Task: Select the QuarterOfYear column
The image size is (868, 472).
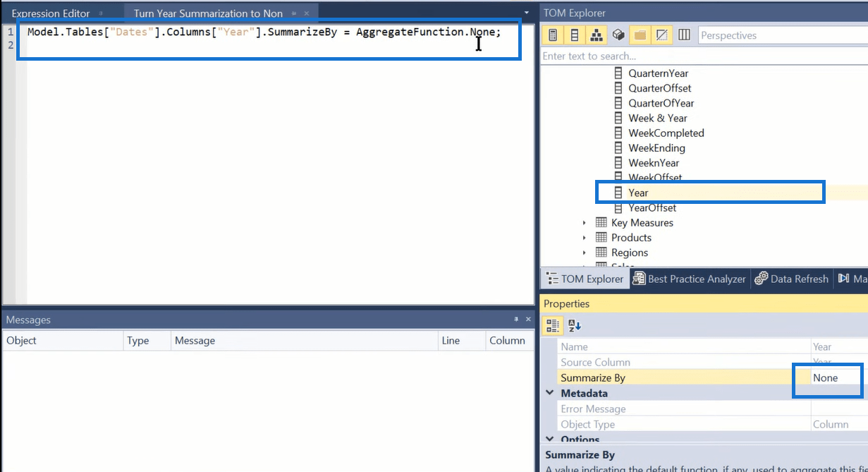Action: coord(661,103)
